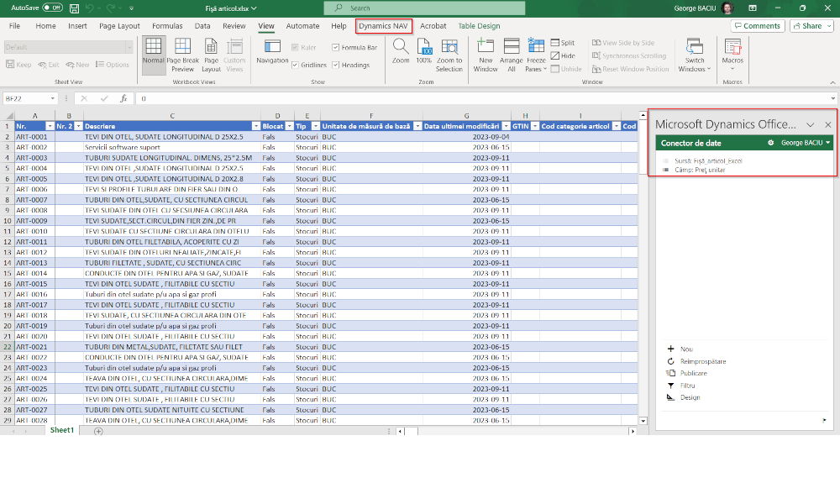Click select-all corner of the sheet
The image size is (840, 504).
[x=8, y=116]
